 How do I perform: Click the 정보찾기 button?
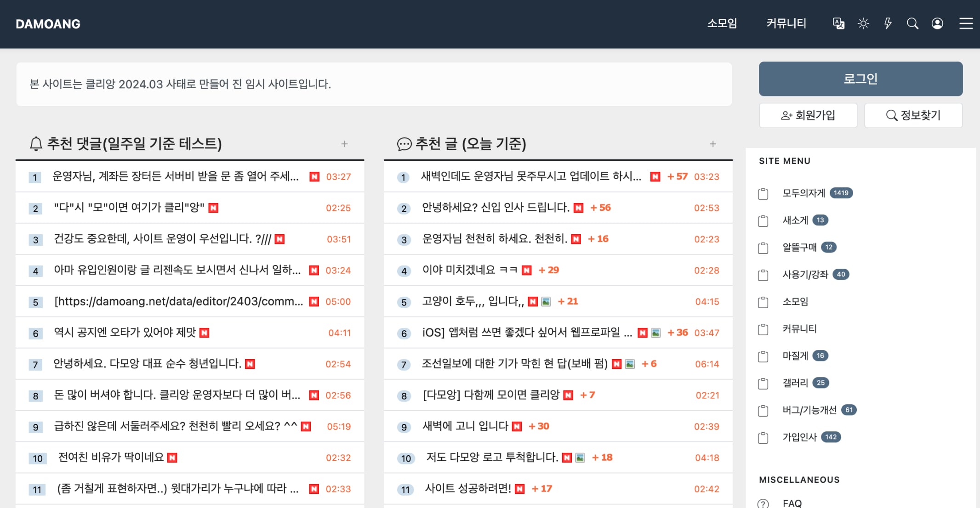tap(913, 115)
